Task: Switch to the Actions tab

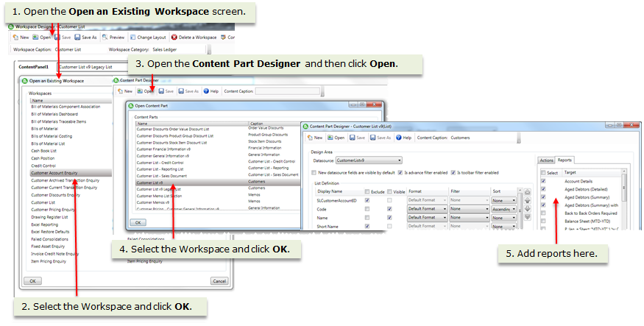Action: [x=546, y=160]
